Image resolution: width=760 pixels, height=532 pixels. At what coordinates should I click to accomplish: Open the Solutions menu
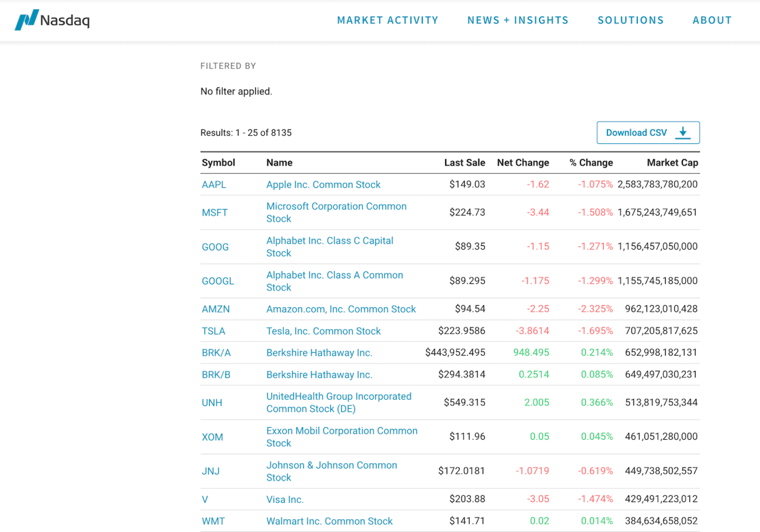[630, 20]
